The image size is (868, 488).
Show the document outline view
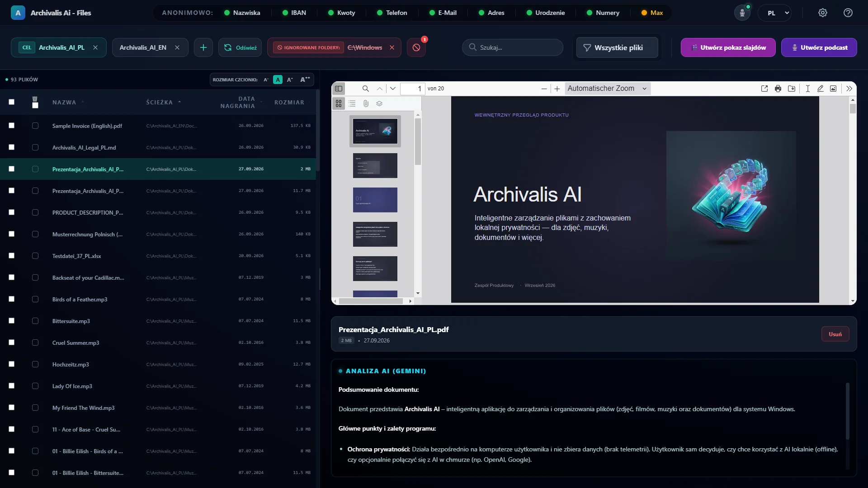point(352,103)
